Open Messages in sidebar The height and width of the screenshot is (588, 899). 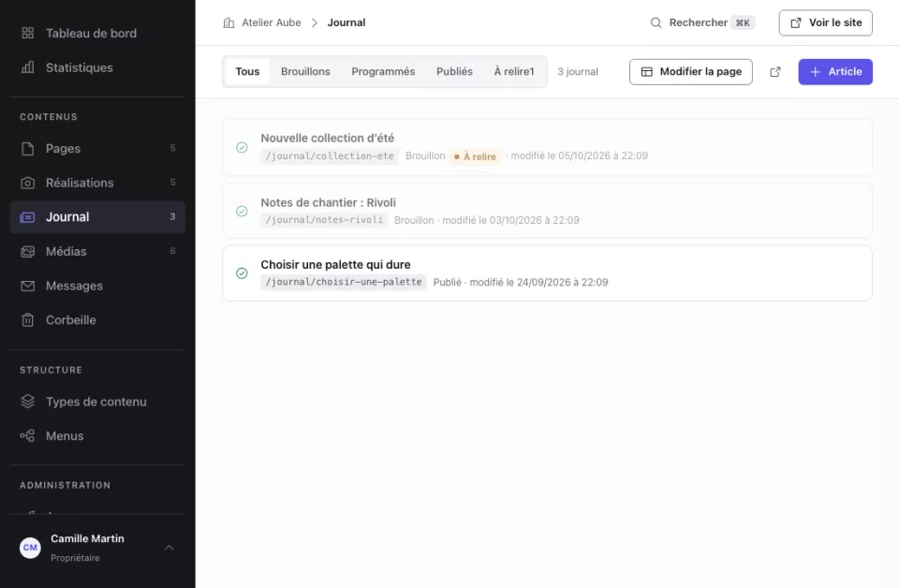point(97,286)
